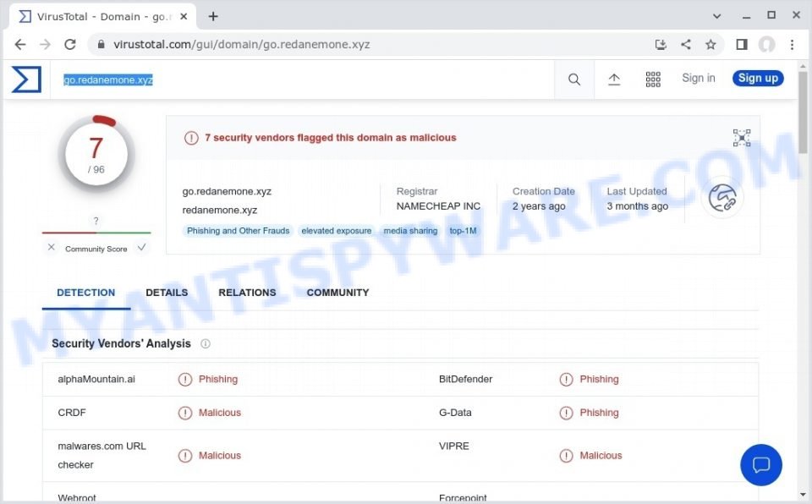Click the browser forward arrow

point(45,45)
